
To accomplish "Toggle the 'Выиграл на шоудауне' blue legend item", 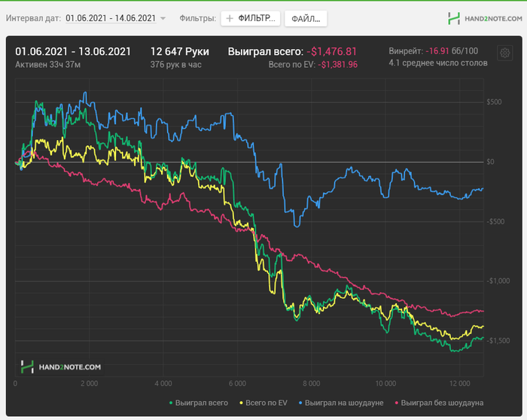I will click(x=341, y=403).
